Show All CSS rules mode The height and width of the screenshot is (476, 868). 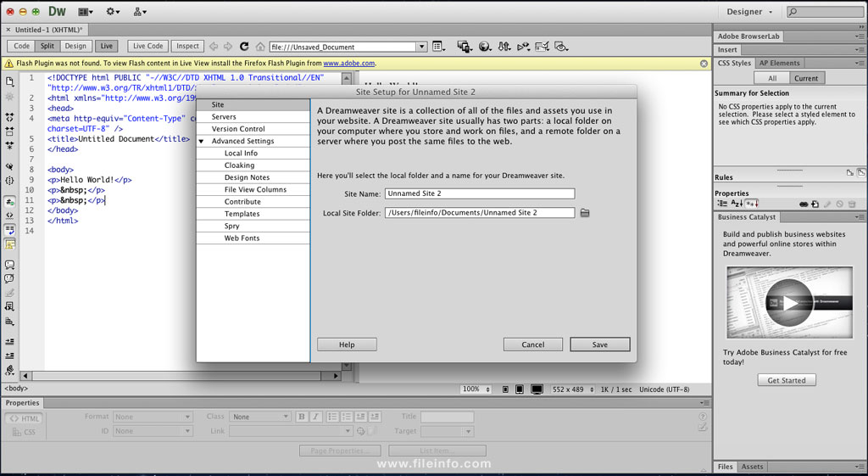click(x=771, y=78)
